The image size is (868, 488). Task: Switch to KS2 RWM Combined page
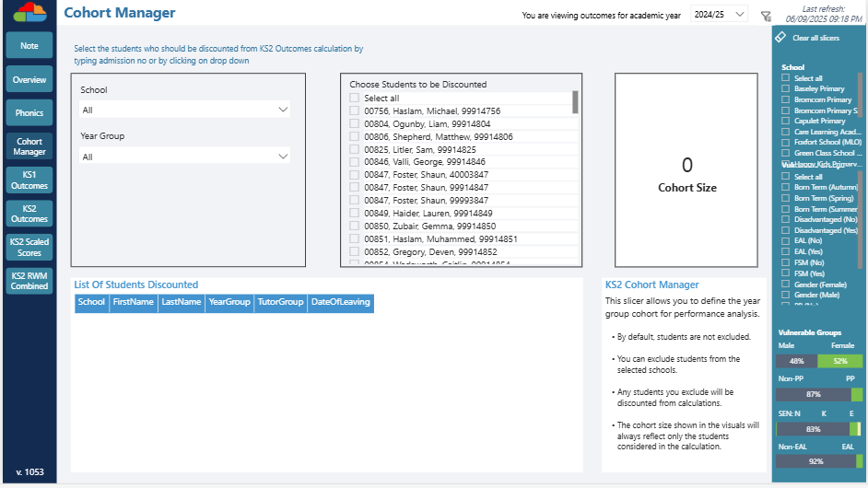tap(29, 281)
